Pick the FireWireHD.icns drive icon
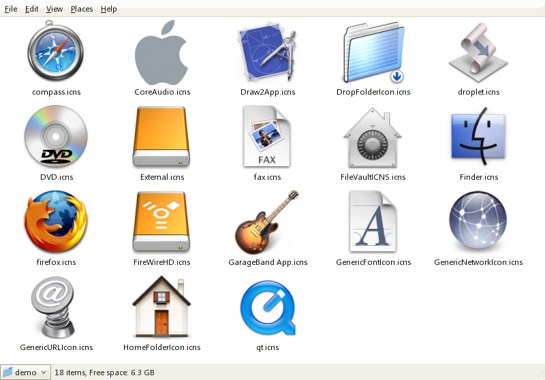Screen dimensions: 545x380 tap(161, 221)
